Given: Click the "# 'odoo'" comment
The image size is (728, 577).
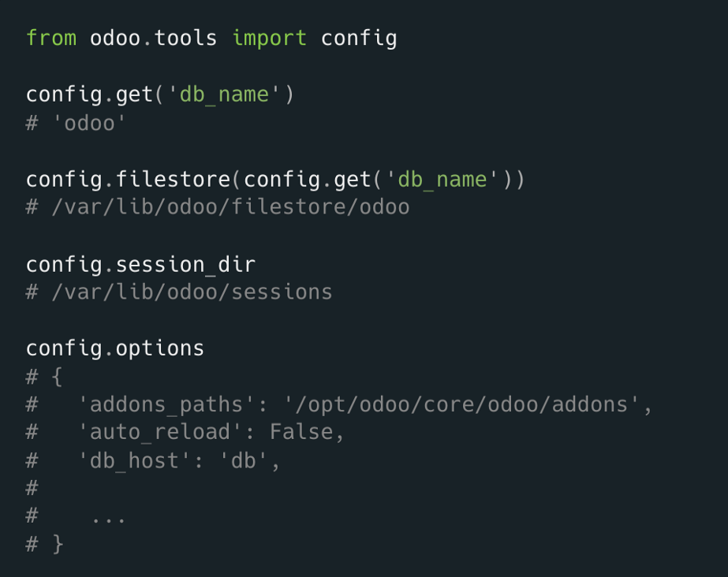Looking at the screenshot, I should 77,124.
